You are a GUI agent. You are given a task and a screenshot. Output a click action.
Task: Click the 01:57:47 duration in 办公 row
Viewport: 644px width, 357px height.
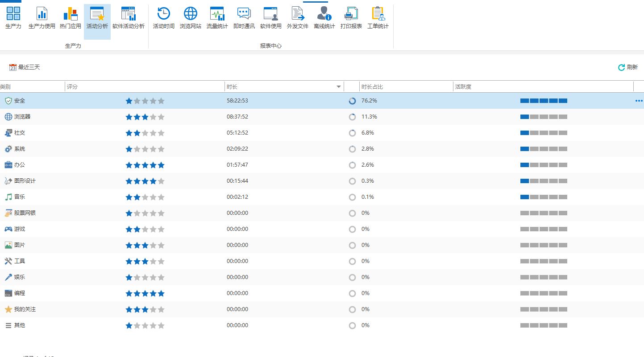[x=237, y=165]
